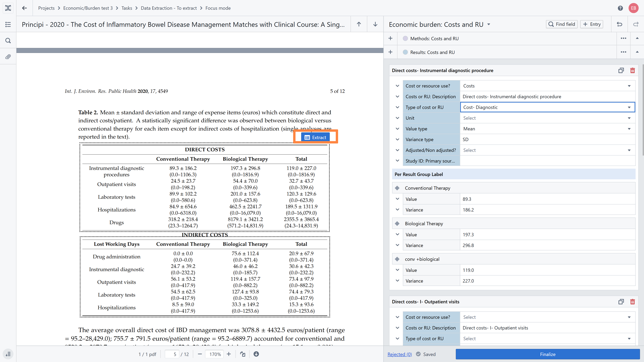The width and height of the screenshot is (644, 362).
Task: Click the Saved status indicator
Action: tap(426, 354)
